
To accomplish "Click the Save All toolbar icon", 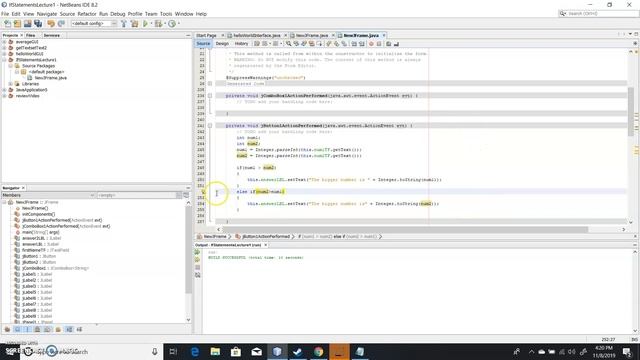I will [x=38, y=24].
